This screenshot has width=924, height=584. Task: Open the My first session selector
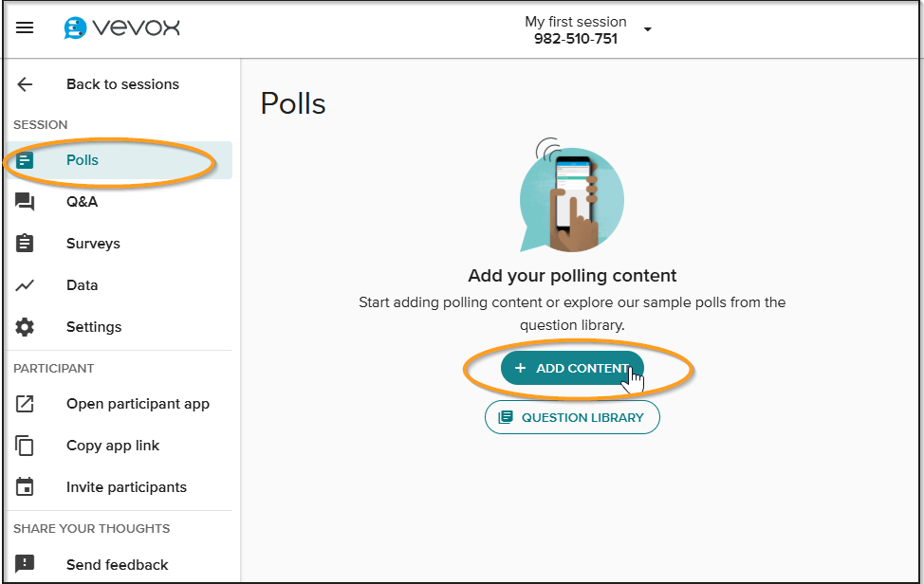click(575, 21)
